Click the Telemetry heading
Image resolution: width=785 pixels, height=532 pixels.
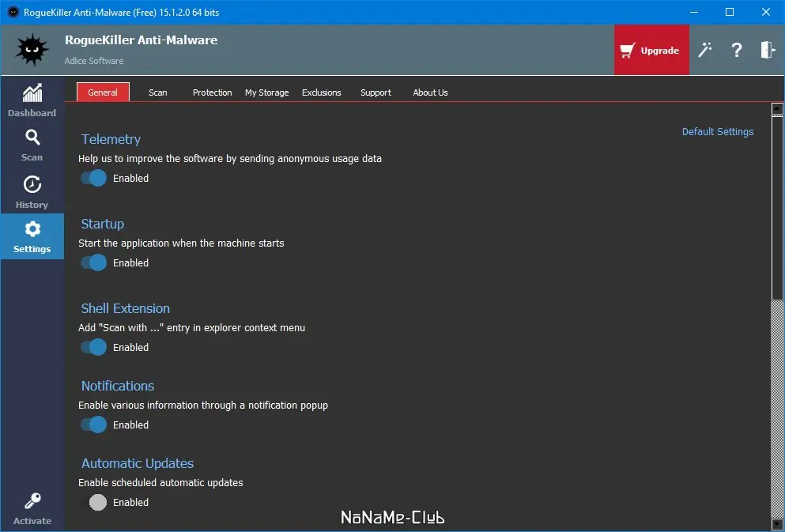coord(111,139)
